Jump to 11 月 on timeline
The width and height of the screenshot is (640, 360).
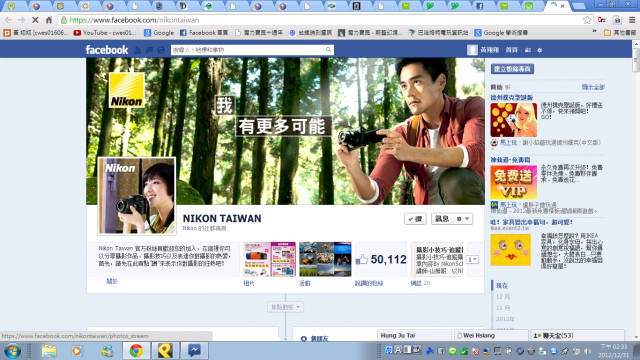[x=502, y=308]
